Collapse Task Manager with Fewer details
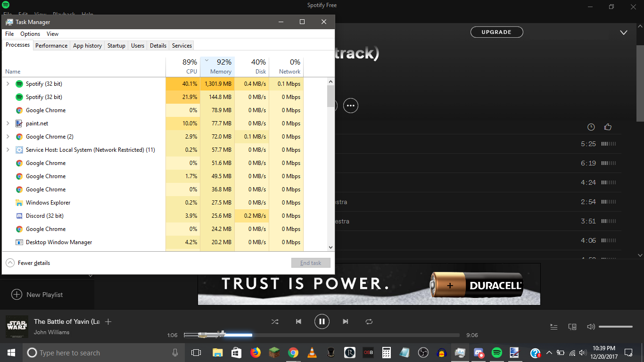Screen dimensions: 644x362 (28, 263)
